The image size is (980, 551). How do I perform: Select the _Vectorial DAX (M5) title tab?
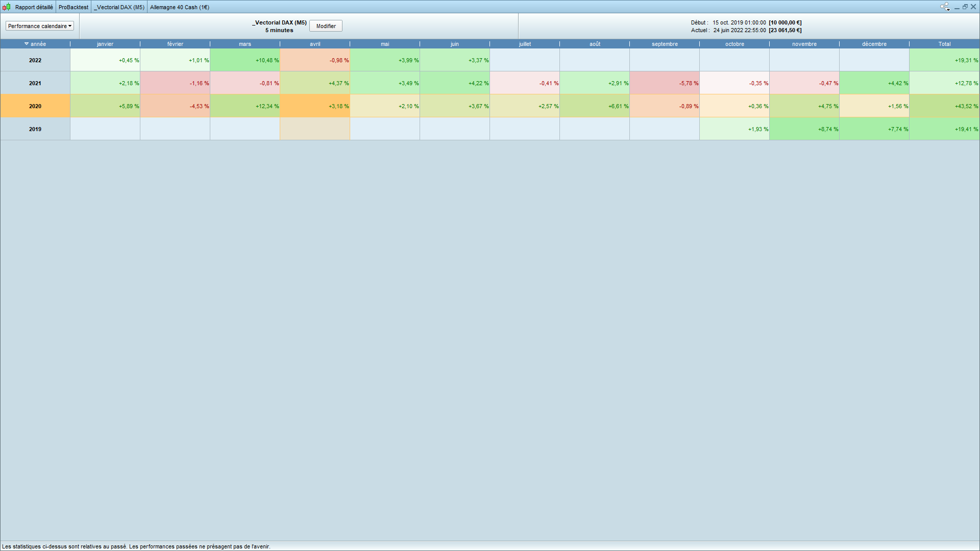point(119,7)
